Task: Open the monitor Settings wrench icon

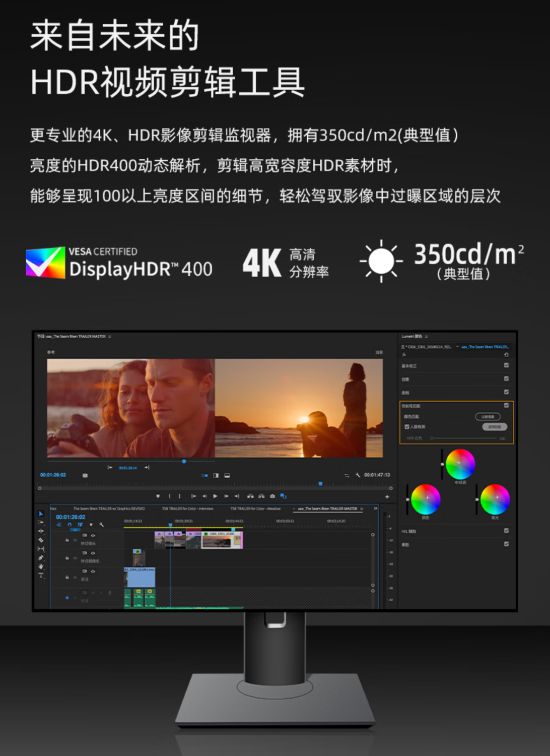Action: click(358, 475)
